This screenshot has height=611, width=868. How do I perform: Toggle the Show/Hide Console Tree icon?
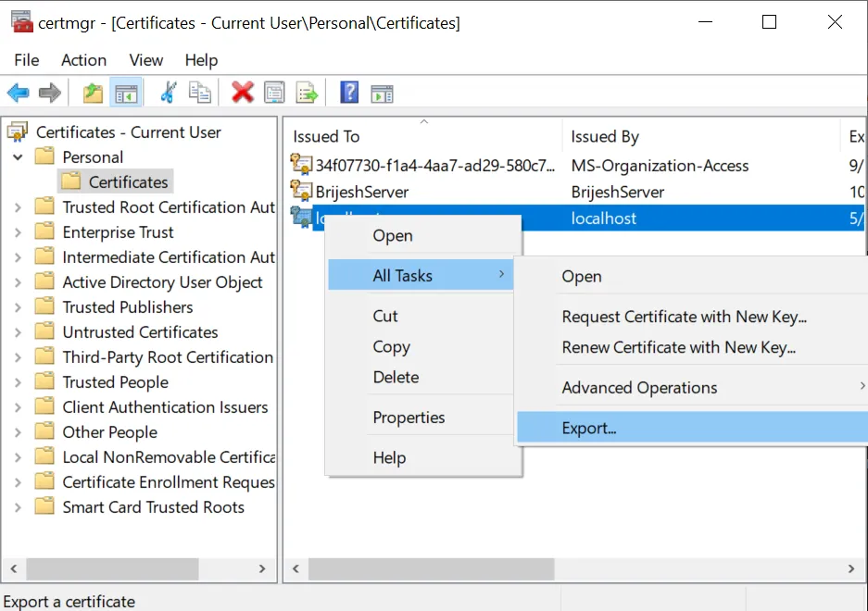pos(125,93)
